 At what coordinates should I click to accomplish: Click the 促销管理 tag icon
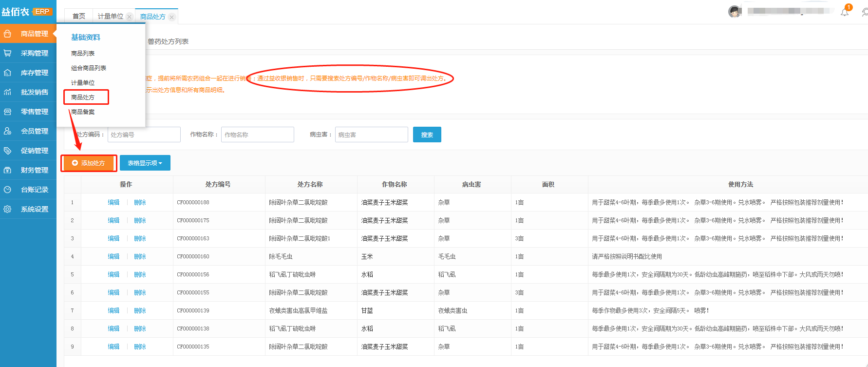pyautogui.click(x=8, y=151)
